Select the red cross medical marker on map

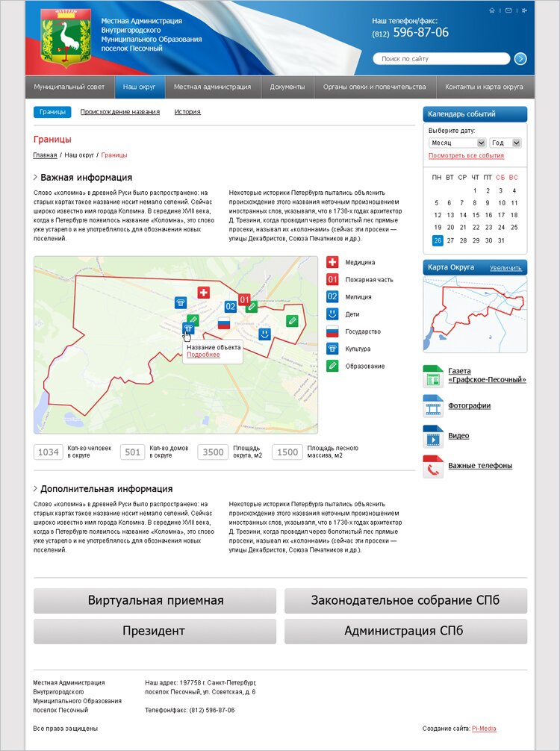[x=204, y=292]
